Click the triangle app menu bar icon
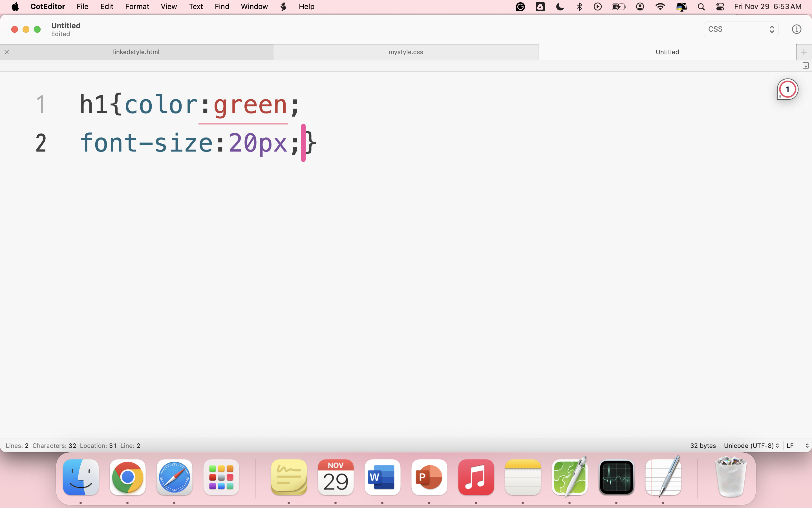This screenshot has width=812, height=508. pyautogui.click(x=540, y=7)
